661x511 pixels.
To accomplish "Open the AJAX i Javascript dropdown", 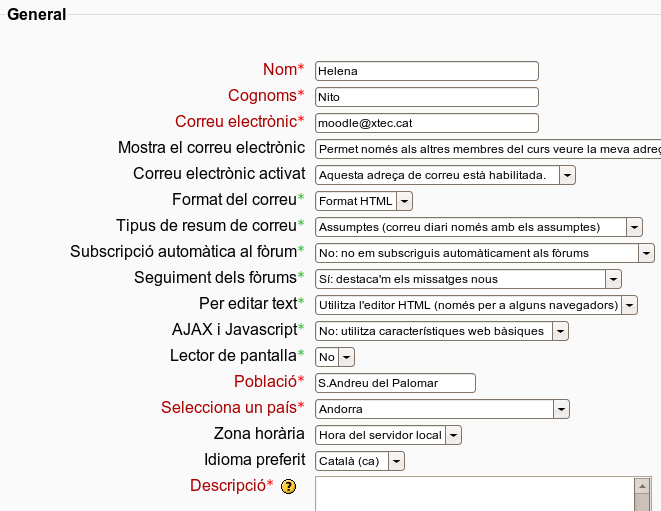I will (441, 331).
